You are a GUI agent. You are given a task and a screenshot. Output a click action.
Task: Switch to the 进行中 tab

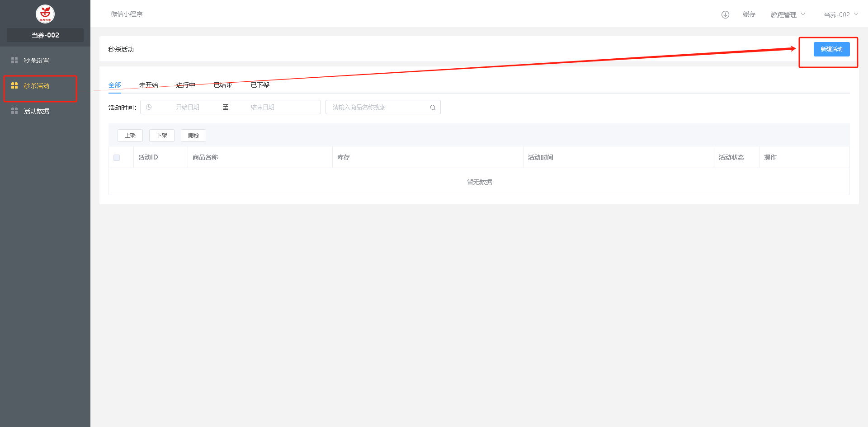coord(185,85)
